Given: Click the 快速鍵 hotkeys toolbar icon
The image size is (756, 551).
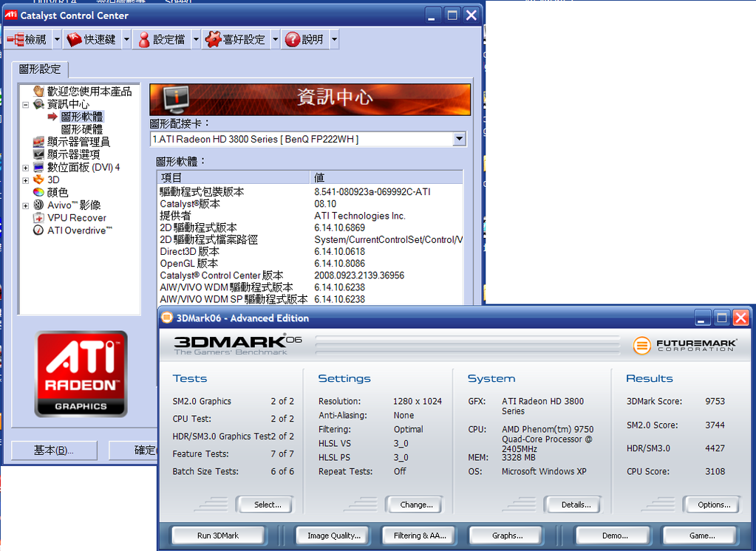Looking at the screenshot, I should 74,40.
